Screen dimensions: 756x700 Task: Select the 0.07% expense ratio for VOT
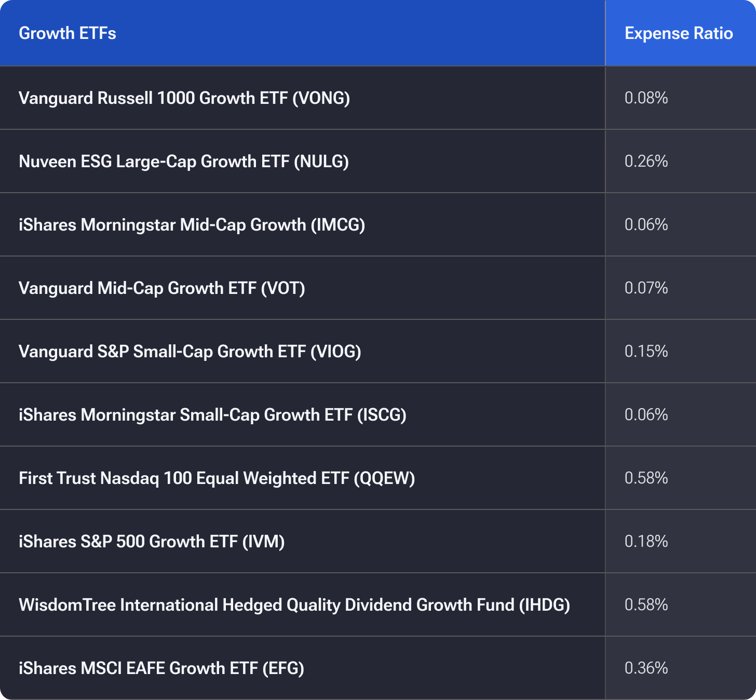[646, 288]
